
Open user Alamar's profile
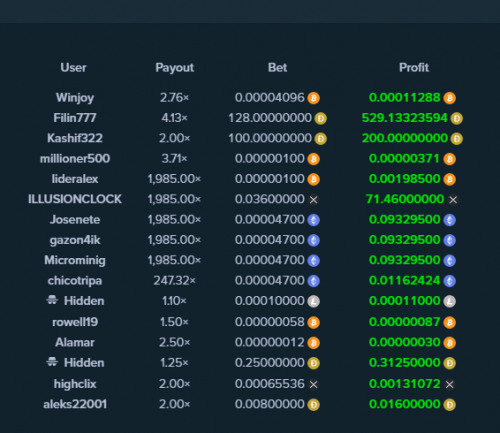[75, 342]
